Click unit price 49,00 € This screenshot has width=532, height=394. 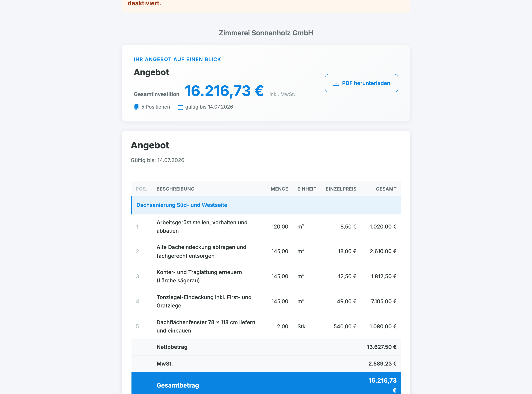click(347, 301)
